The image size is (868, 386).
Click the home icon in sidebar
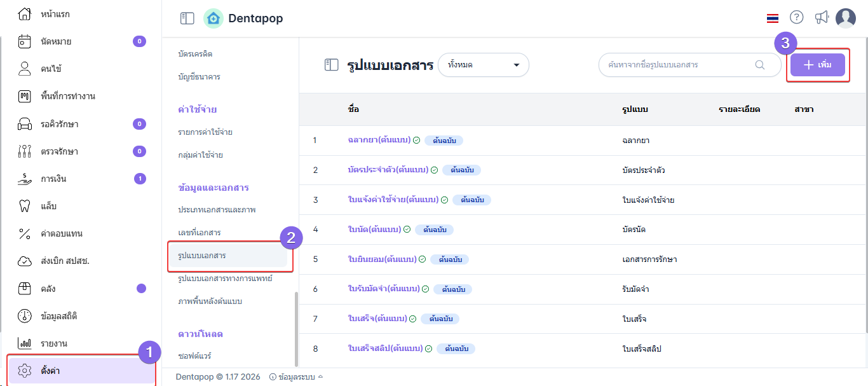25,13
